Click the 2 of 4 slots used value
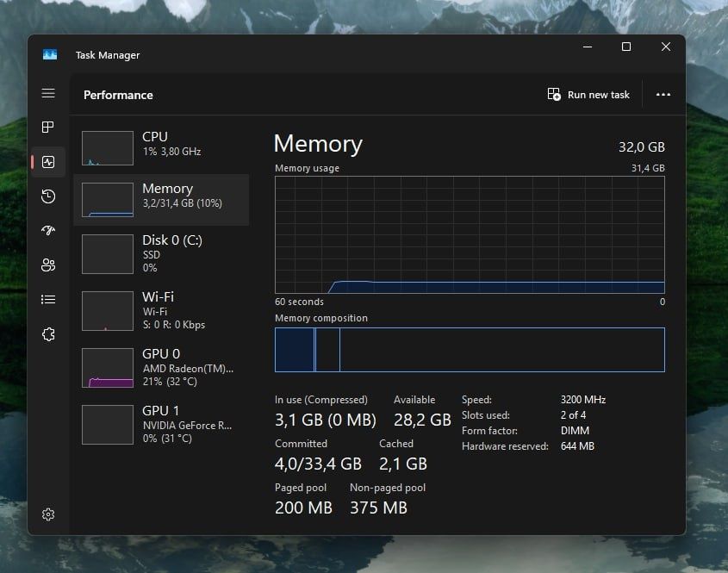This screenshot has width=728, height=573. pyautogui.click(x=573, y=415)
